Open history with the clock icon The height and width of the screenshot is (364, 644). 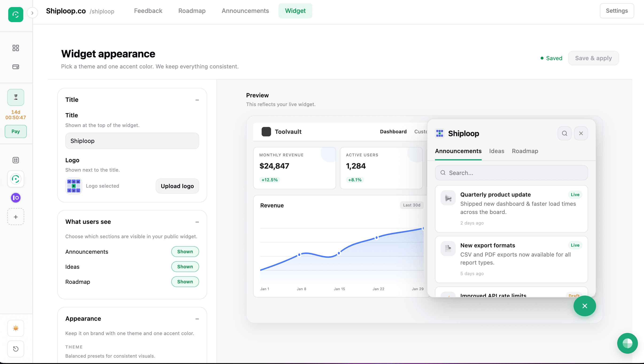(x=16, y=349)
